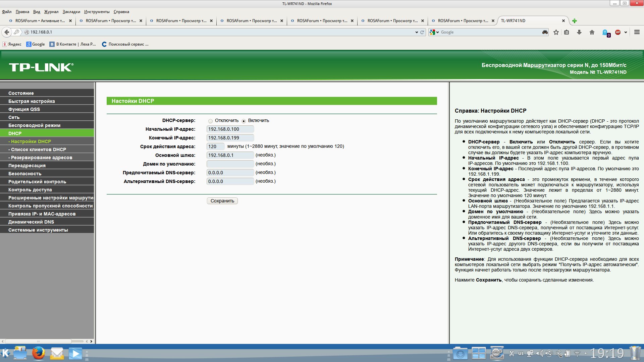Screen dimensions: 644x362
Task: Open the Яндекс bookmark link
Action: click(x=12, y=44)
